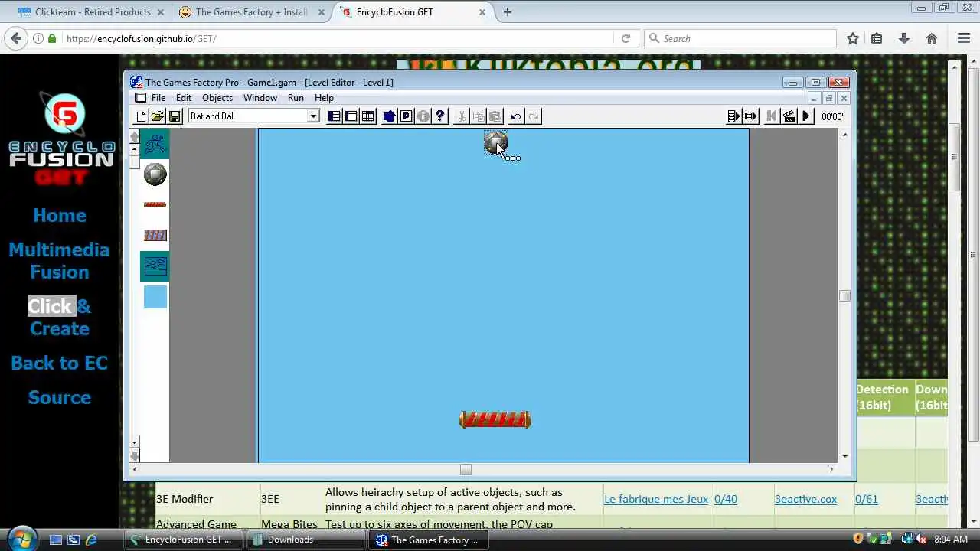980x551 pixels.
Task: Click the Copy toolbar icon
Action: (479, 116)
